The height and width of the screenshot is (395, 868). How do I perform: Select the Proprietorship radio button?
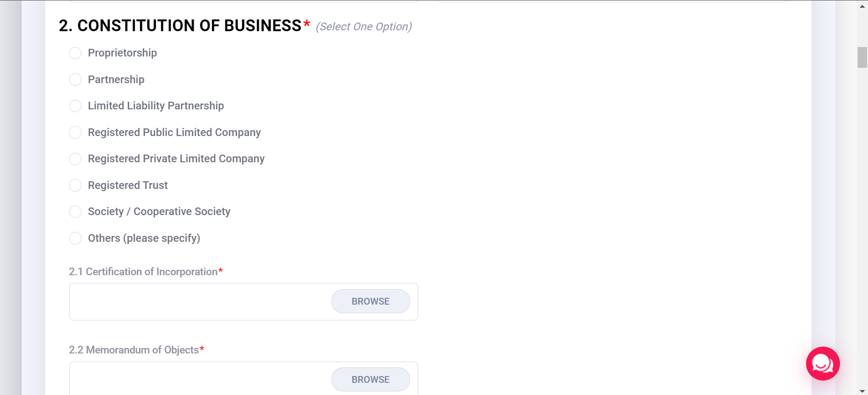click(x=75, y=53)
